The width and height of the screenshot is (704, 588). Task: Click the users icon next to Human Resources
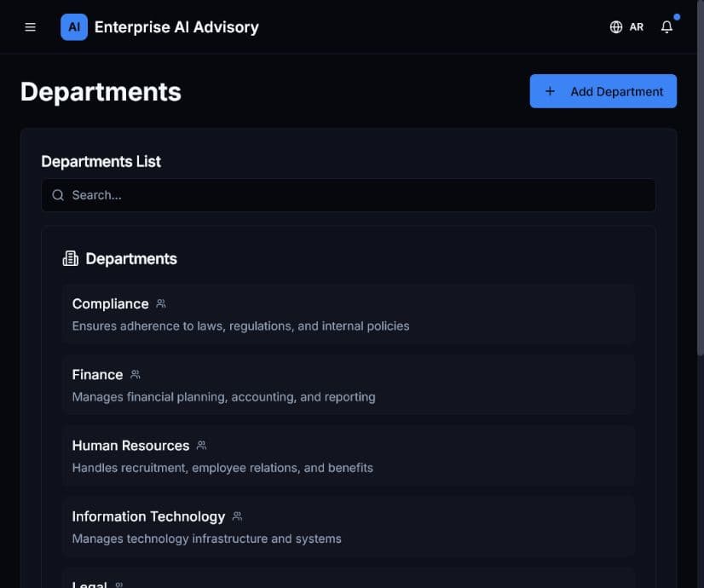tap(202, 446)
